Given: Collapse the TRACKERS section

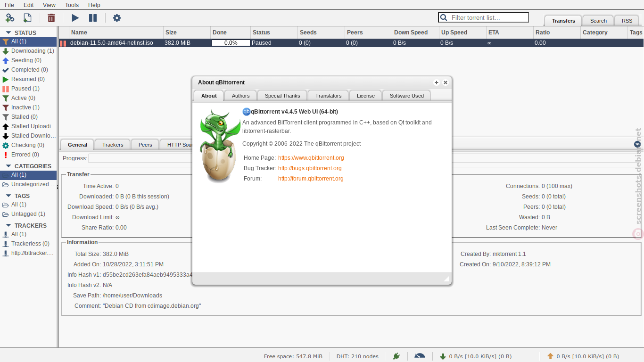Looking at the screenshot, I should coord(8,226).
